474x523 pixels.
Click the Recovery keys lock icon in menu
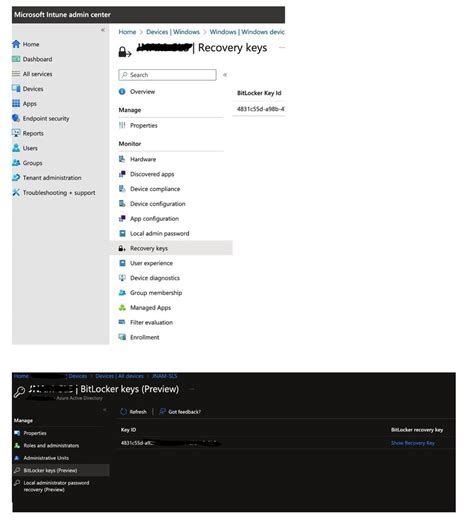pyautogui.click(x=122, y=248)
